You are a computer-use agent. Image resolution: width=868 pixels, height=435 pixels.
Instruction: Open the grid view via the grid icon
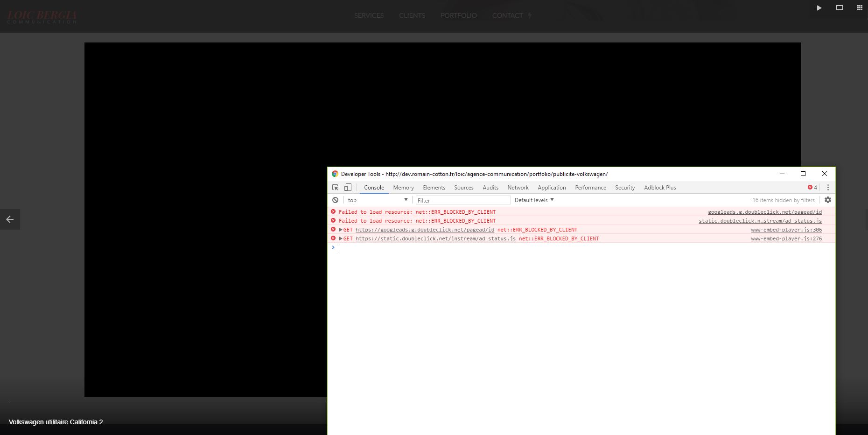(859, 7)
